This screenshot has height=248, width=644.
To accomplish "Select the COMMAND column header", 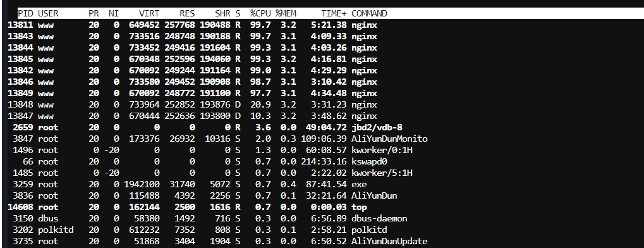I will tap(369, 13).
